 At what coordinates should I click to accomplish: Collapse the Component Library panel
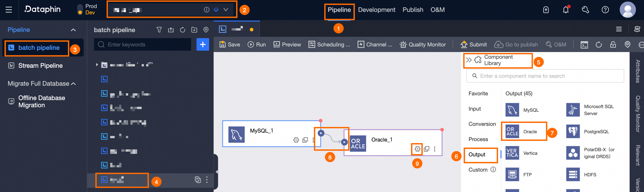point(469,60)
